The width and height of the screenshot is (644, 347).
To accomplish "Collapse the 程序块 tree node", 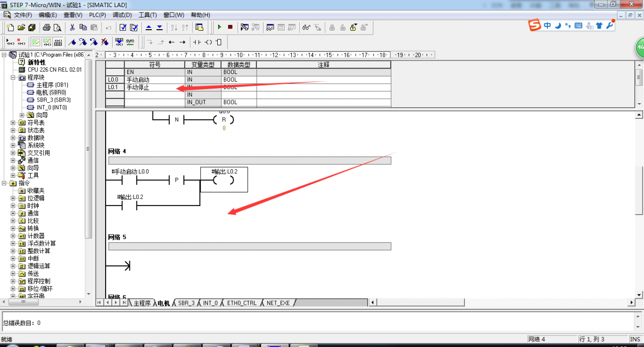I will pos(13,78).
